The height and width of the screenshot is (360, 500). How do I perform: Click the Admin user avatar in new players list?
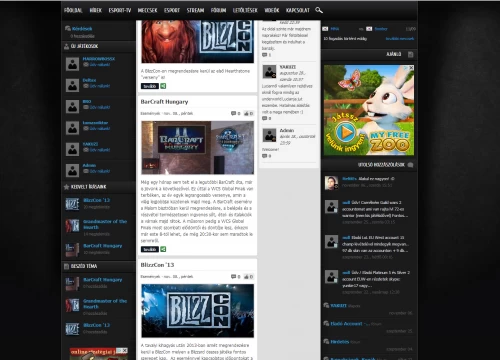tap(72, 170)
